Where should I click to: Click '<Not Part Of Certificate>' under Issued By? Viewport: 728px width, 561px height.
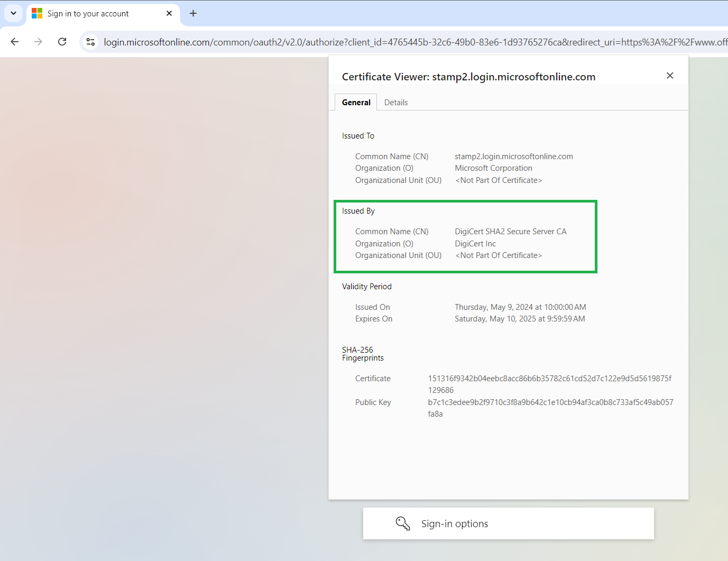(499, 255)
